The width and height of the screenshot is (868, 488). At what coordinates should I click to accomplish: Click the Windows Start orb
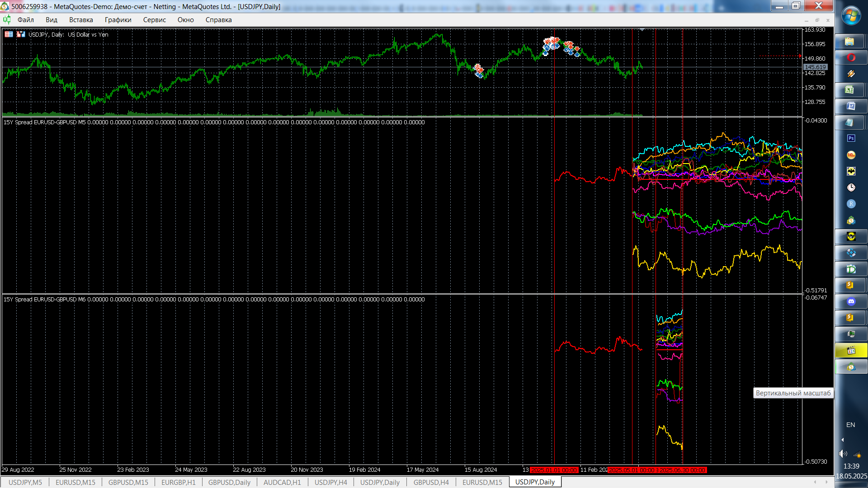(x=851, y=16)
